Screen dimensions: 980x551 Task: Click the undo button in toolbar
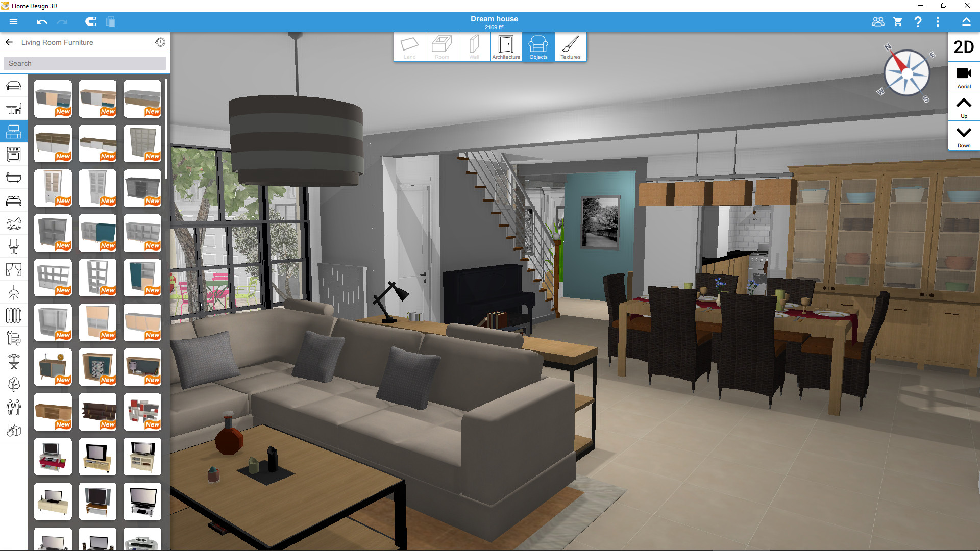pos(42,22)
